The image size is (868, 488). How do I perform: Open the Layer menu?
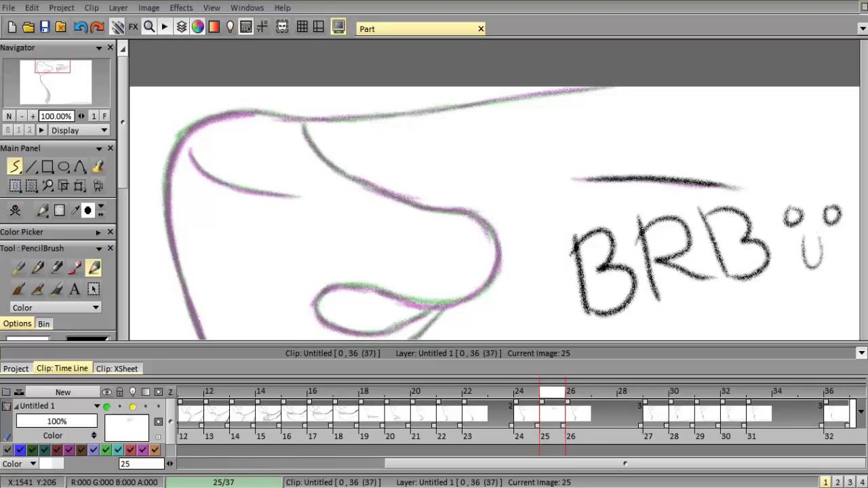(118, 7)
